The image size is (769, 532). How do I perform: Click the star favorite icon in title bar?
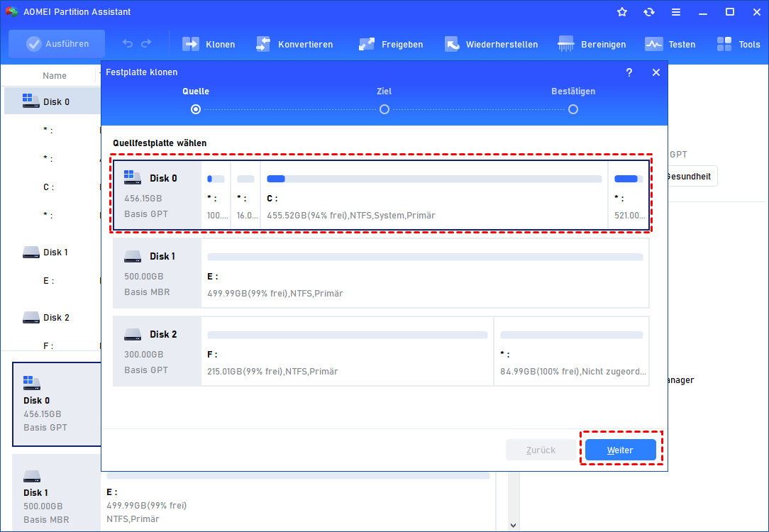(x=622, y=12)
